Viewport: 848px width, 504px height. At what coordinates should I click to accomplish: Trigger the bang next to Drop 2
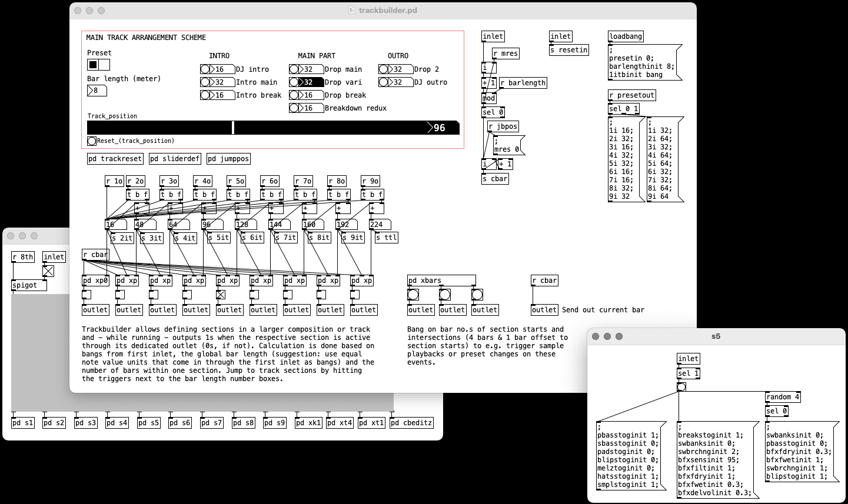coord(383,69)
